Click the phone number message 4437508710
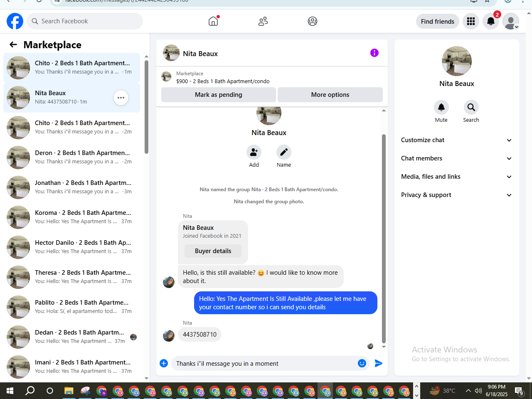The image size is (532, 399). click(x=199, y=335)
